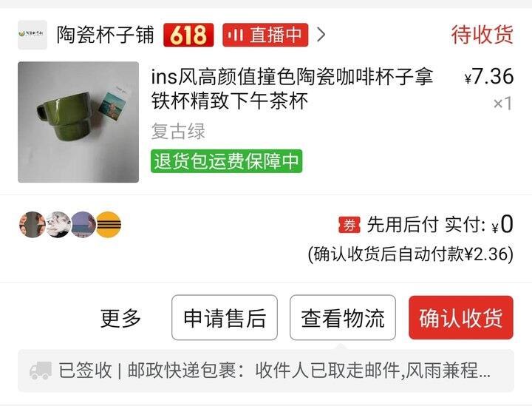
Task: Select the 复古绿 color variant text
Action: (178, 132)
